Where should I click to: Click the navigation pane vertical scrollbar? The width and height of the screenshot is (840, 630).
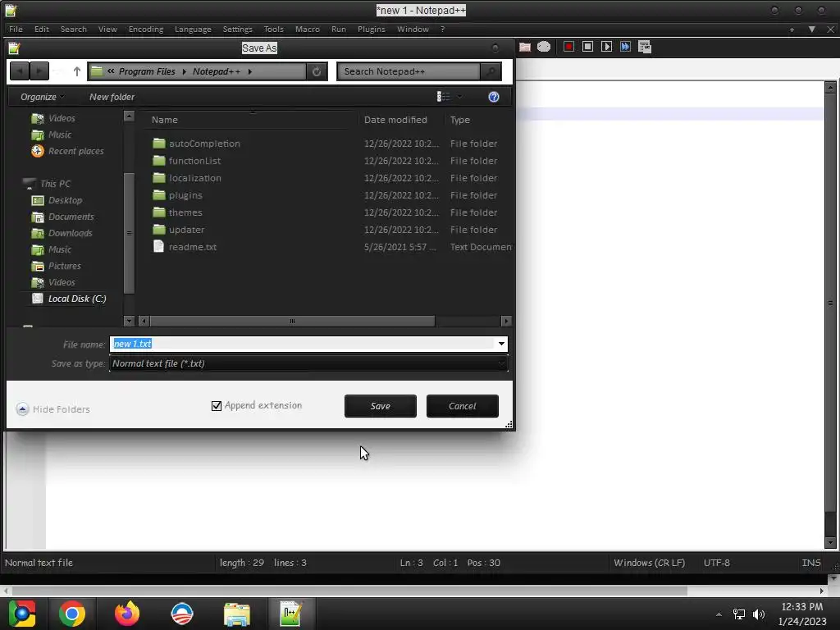[129, 233]
